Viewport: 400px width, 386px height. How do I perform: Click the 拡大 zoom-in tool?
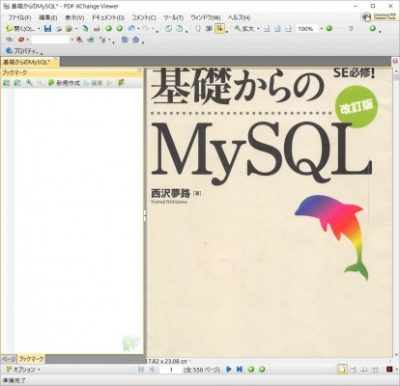(x=244, y=29)
